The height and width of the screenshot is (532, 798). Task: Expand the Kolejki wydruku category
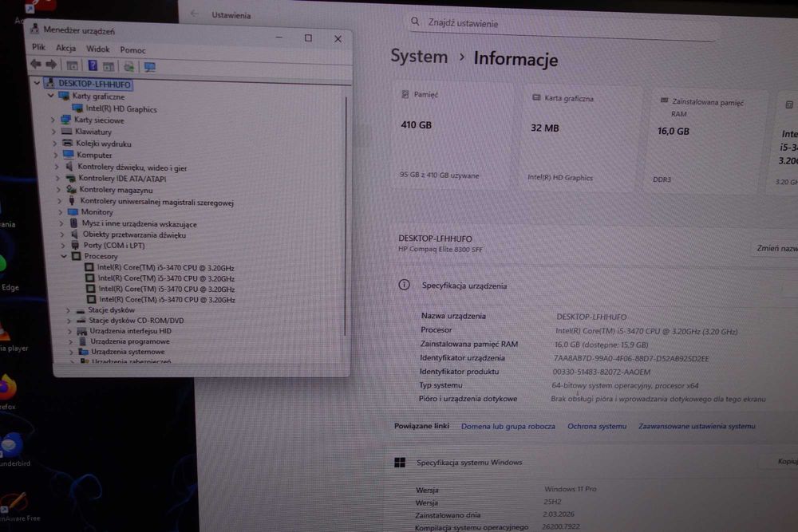[54, 144]
